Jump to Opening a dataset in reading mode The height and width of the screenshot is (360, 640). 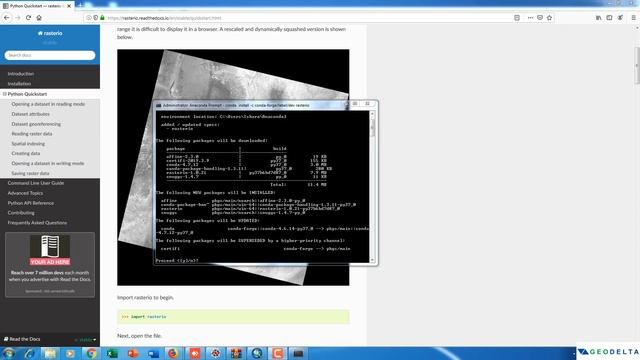coord(48,104)
